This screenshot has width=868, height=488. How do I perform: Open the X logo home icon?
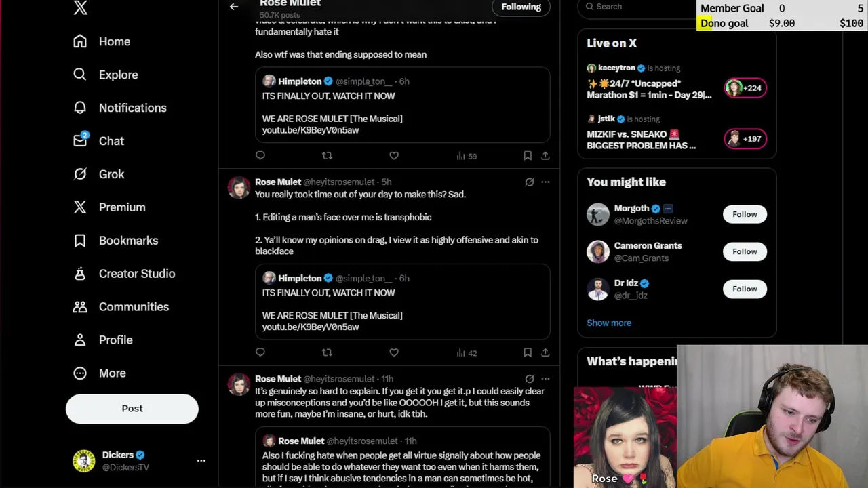[80, 7]
